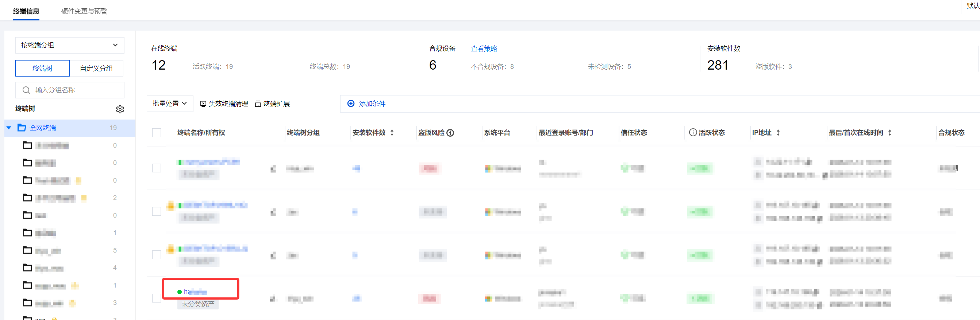The width and height of the screenshot is (980, 320).
Task: Check the second terminal row checkbox
Action: (156, 211)
